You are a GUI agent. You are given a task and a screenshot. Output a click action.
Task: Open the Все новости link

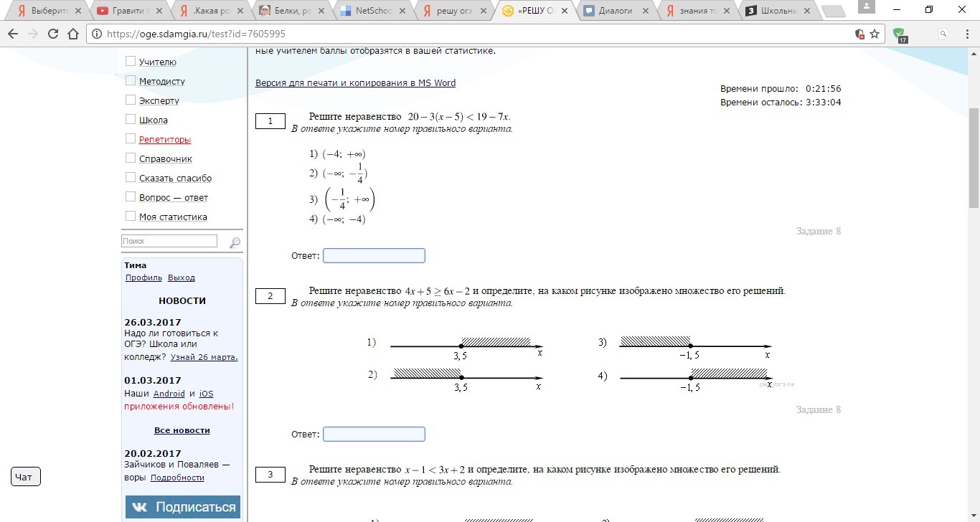point(182,430)
